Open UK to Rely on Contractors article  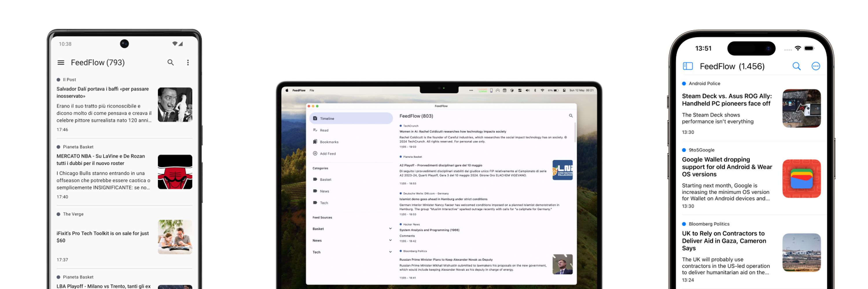pyautogui.click(x=751, y=252)
